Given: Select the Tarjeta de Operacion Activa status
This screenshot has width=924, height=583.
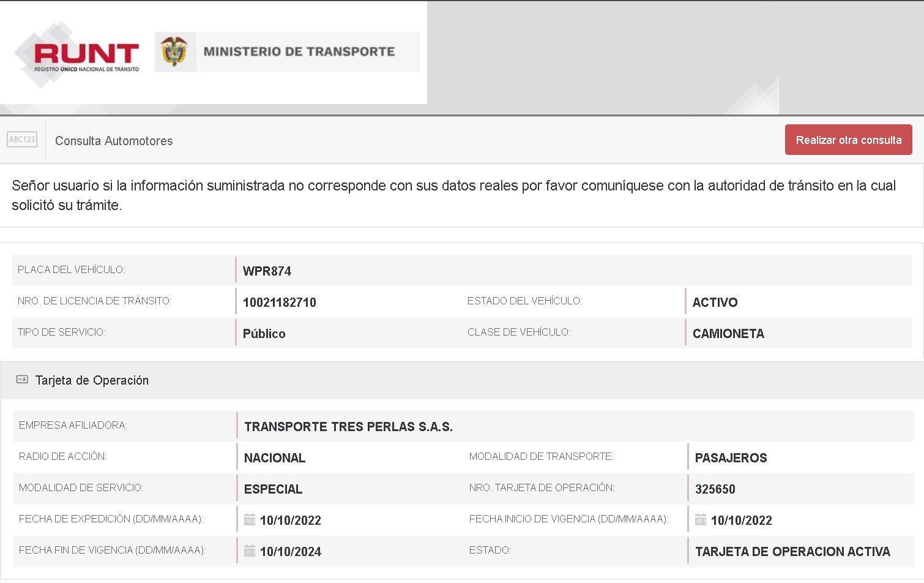Looking at the screenshot, I should pos(792,552).
